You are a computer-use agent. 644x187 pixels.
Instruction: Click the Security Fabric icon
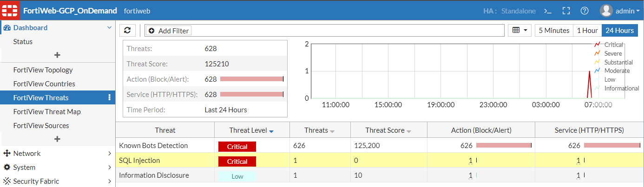coord(7,181)
